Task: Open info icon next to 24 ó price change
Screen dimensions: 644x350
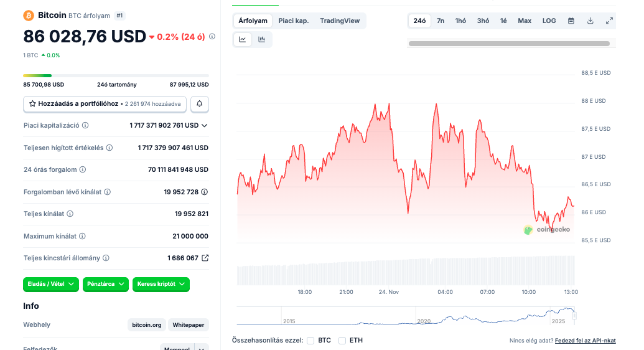Action: (212, 37)
